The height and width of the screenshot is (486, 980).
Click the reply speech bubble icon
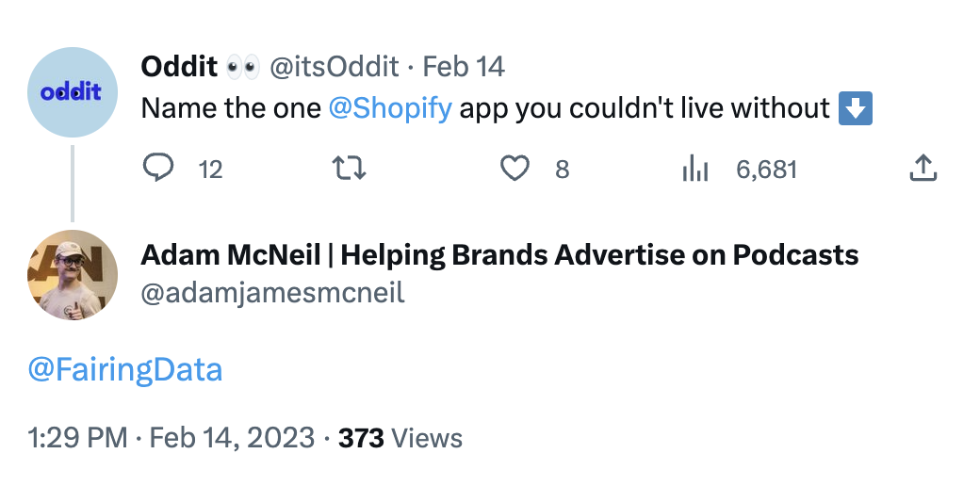[157, 169]
